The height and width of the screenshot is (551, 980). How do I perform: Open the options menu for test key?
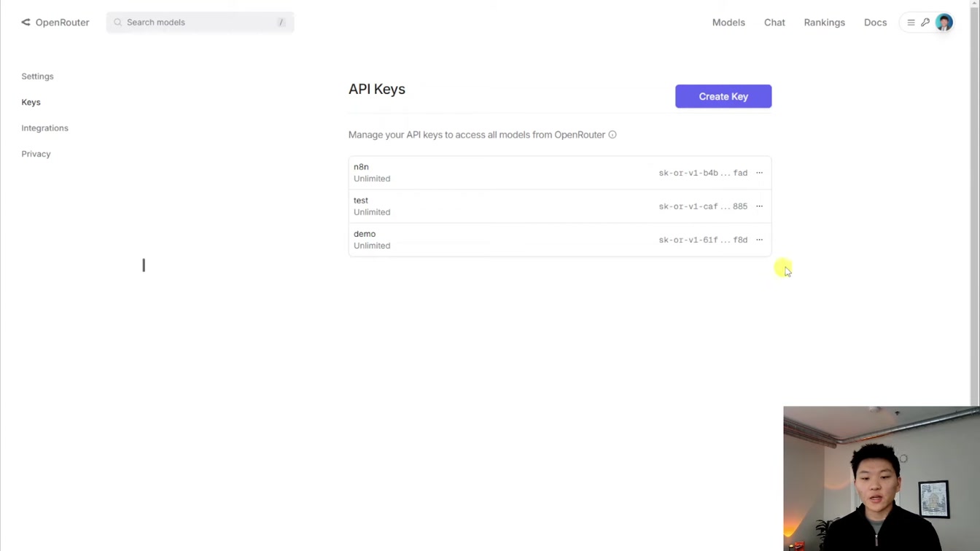pos(759,206)
